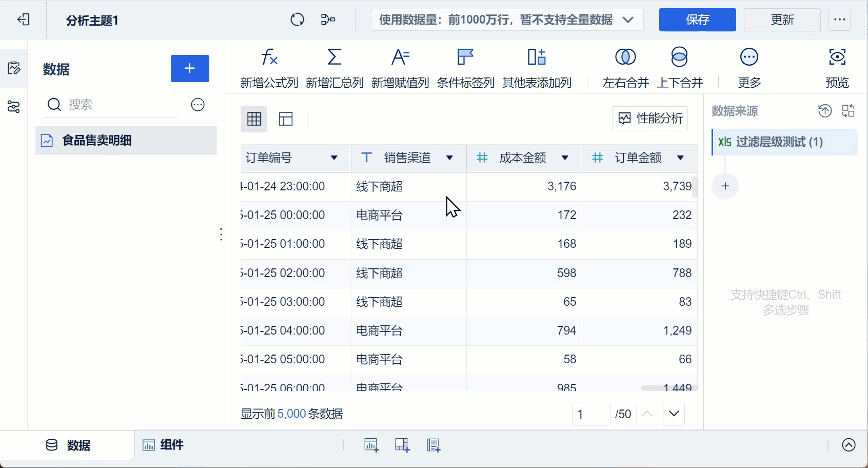868x468 pixels.
Task: Click 新增汇总列 summary column tool
Action: pyautogui.click(x=334, y=68)
